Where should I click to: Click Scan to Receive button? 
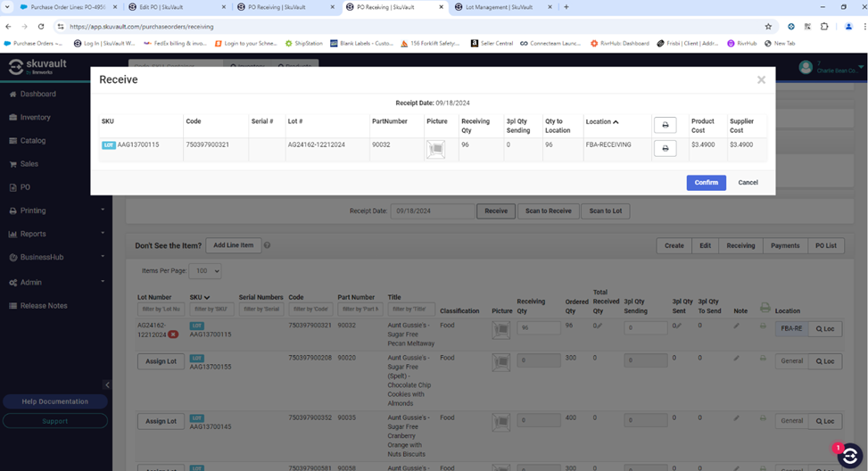tap(548, 211)
